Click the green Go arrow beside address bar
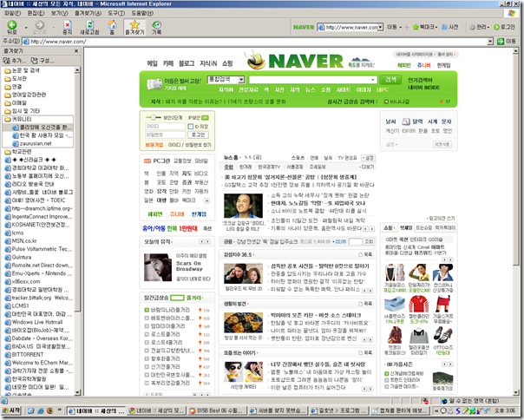524x420 pixels. [501, 42]
